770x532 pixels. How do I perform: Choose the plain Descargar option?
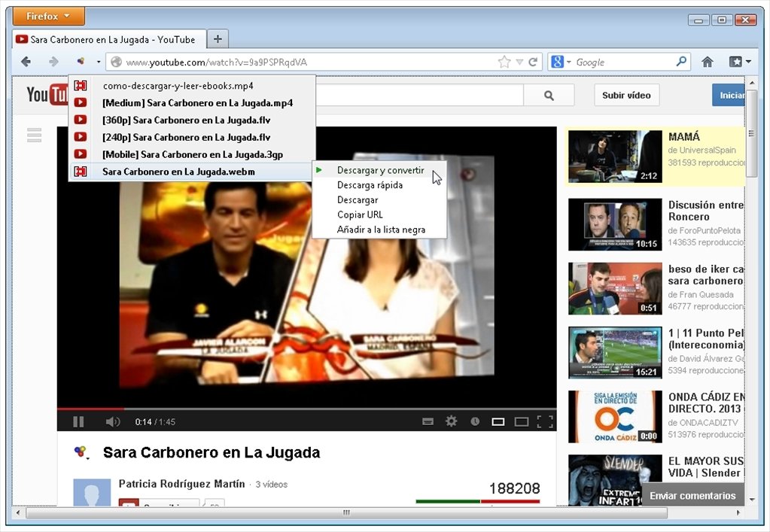pyautogui.click(x=379, y=199)
